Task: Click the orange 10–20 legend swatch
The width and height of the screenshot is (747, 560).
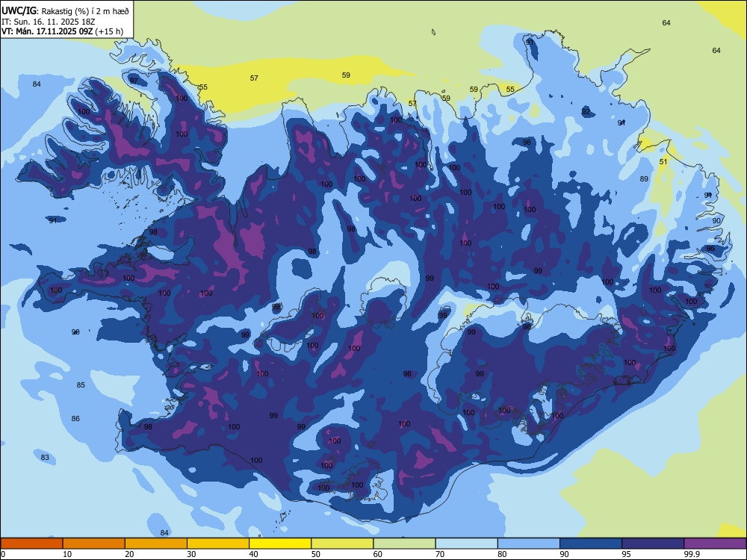Action: (94, 544)
